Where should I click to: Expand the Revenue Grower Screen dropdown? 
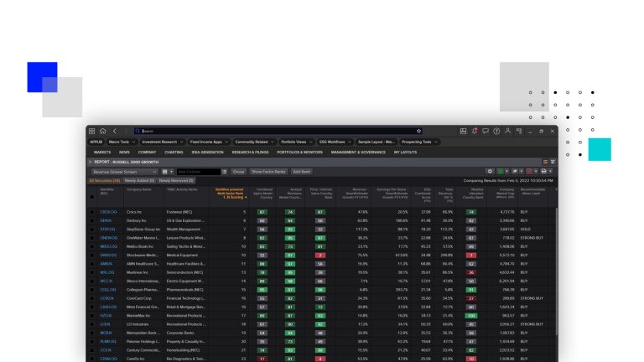click(123, 171)
